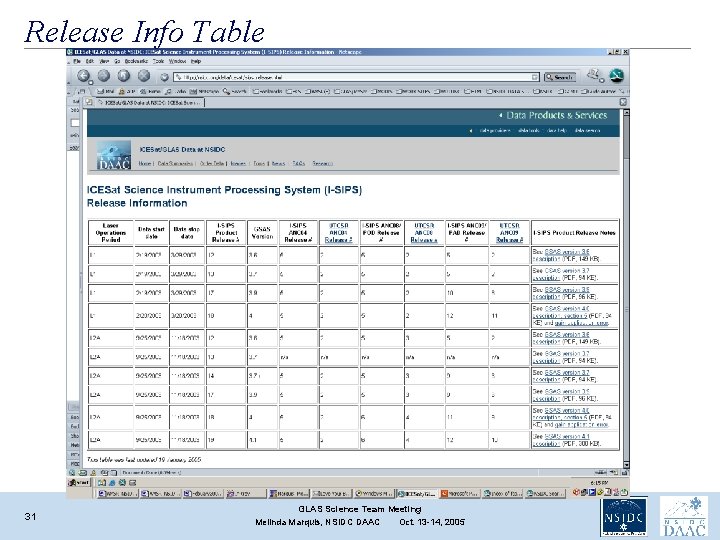Open the Bookmarks menu

[136, 61]
